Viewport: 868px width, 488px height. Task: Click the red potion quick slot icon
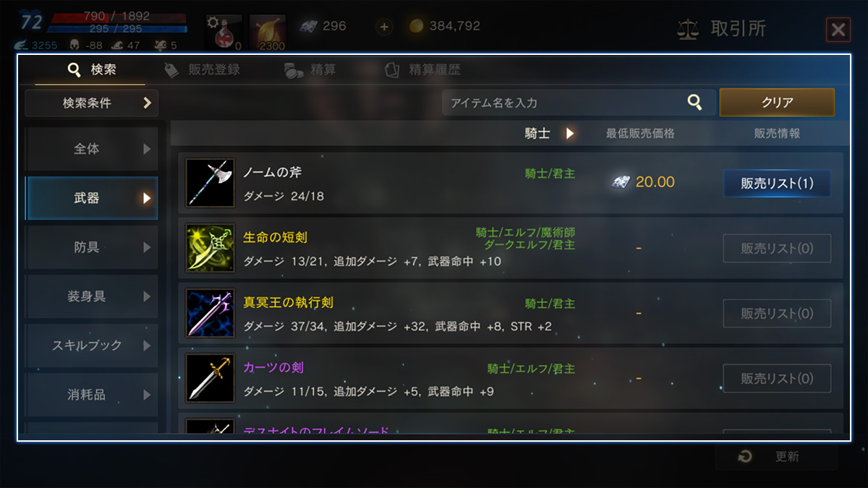click(224, 33)
